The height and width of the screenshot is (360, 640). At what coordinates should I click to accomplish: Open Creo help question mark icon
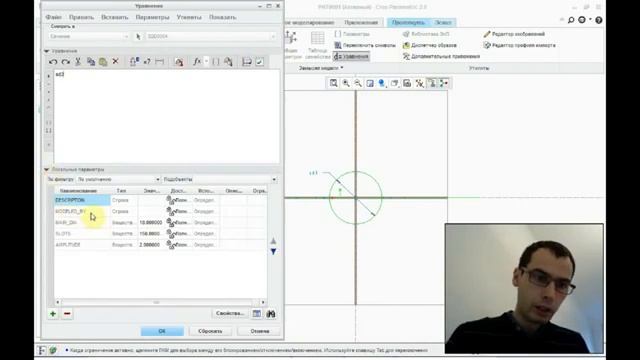point(599,20)
